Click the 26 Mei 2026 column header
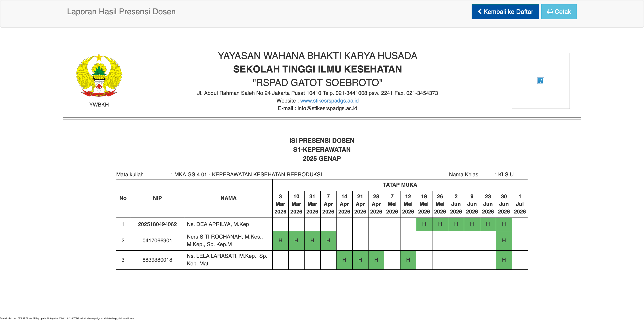 coord(440,204)
